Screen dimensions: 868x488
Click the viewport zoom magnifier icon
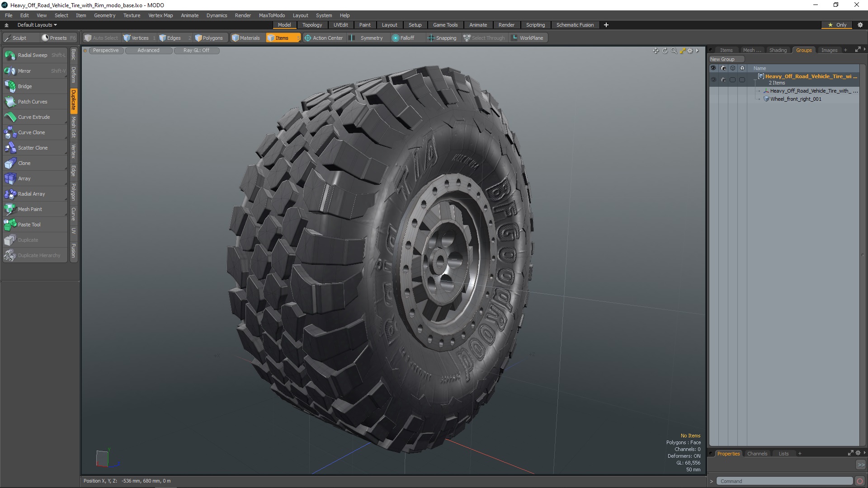pos(674,51)
